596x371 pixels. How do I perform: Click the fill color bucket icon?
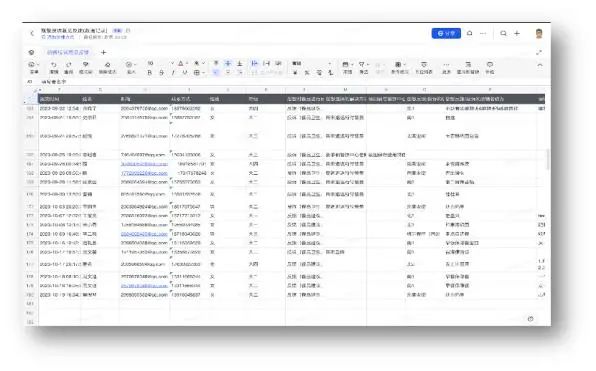tap(197, 63)
